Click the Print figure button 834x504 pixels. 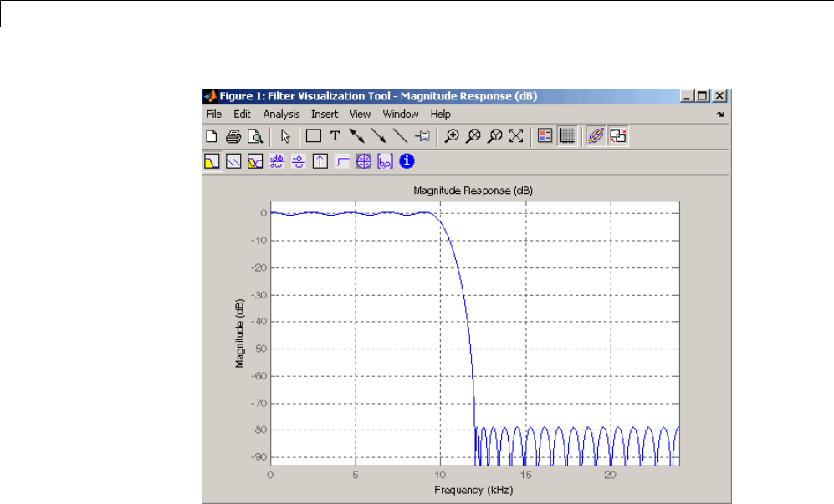(x=233, y=135)
